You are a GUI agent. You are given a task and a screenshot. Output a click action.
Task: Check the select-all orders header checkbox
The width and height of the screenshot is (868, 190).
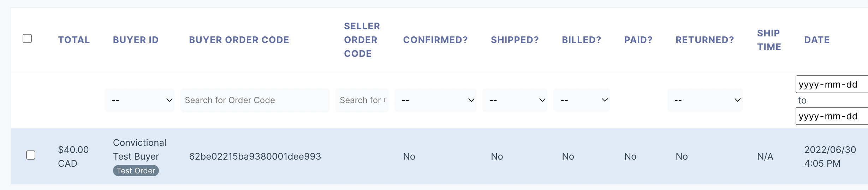click(27, 38)
